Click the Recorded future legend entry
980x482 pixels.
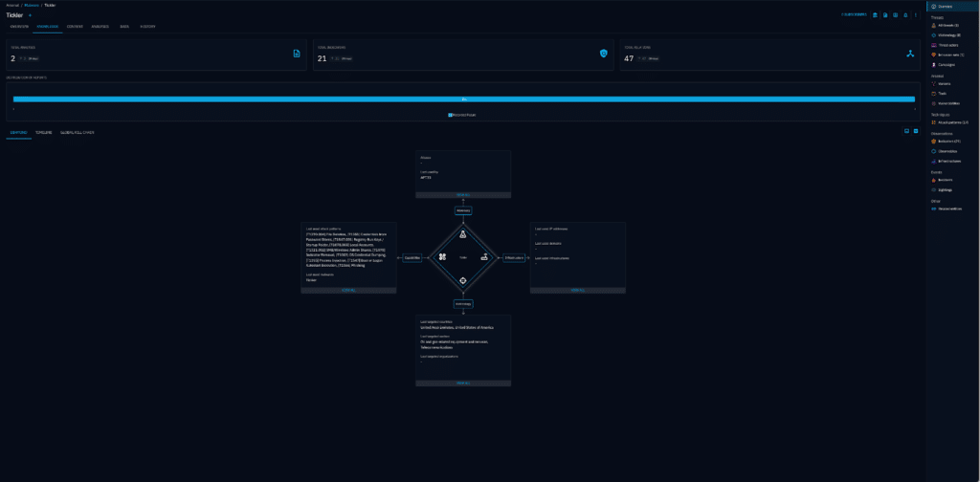(x=462, y=115)
